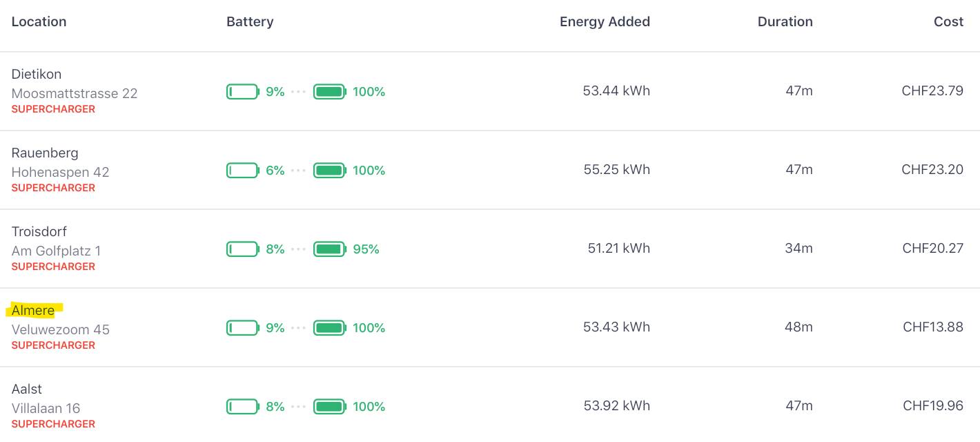This screenshot has width=980, height=442.
Task: Click the full battery icon in Almere row
Action: (x=329, y=328)
